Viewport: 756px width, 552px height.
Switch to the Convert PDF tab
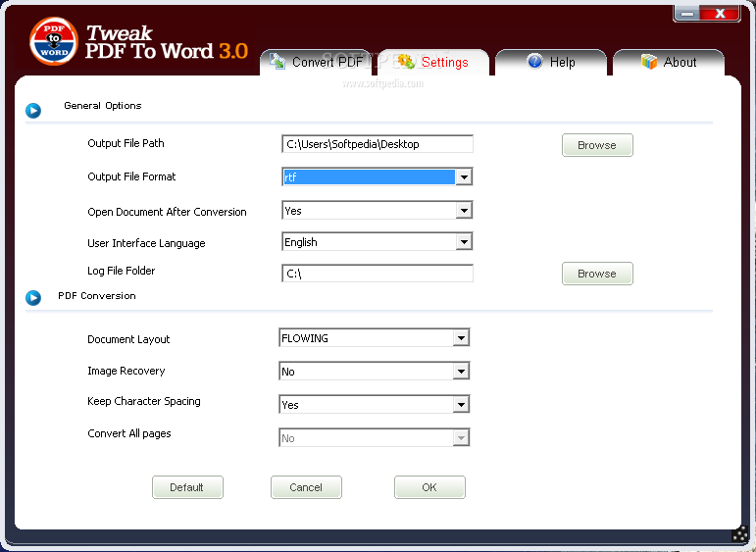316,62
